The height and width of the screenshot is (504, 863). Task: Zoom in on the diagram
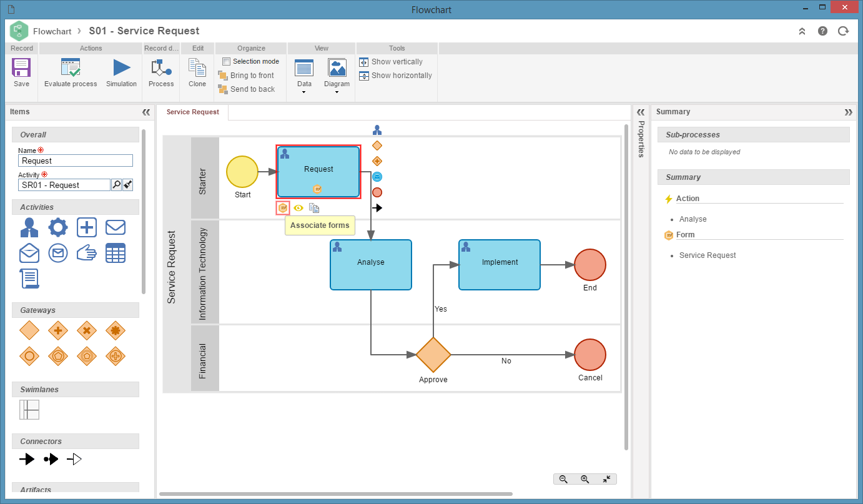tap(585, 479)
